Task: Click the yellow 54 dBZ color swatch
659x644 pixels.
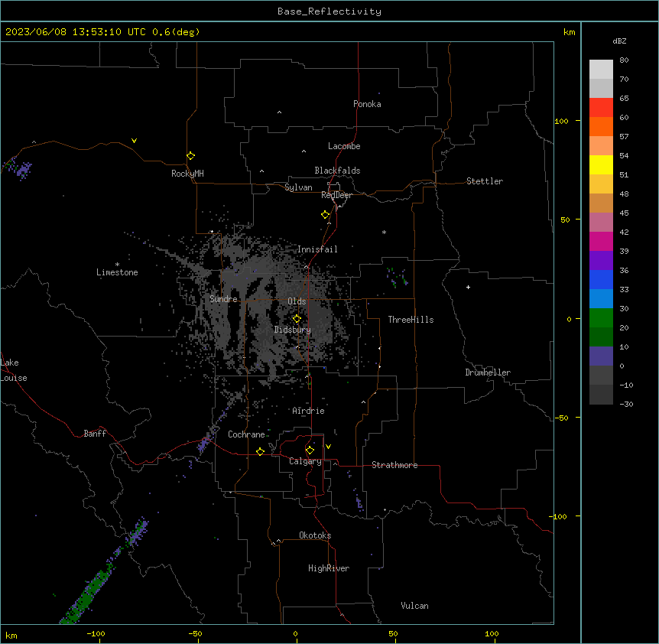Action: tap(601, 164)
